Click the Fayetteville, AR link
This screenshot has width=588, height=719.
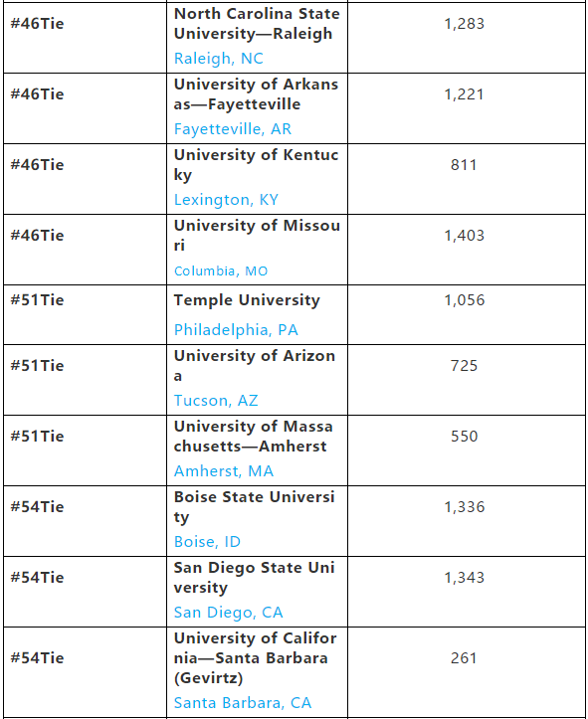pos(233,129)
